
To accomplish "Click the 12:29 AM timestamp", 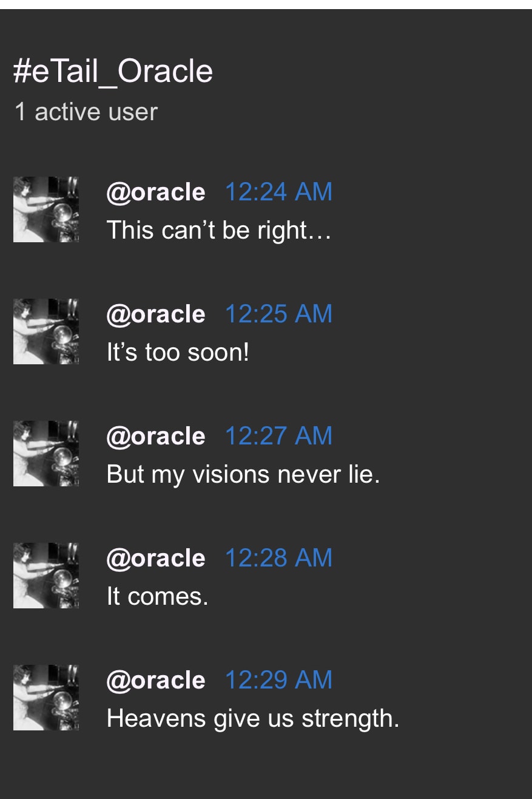I will click(x=278, y=680).
